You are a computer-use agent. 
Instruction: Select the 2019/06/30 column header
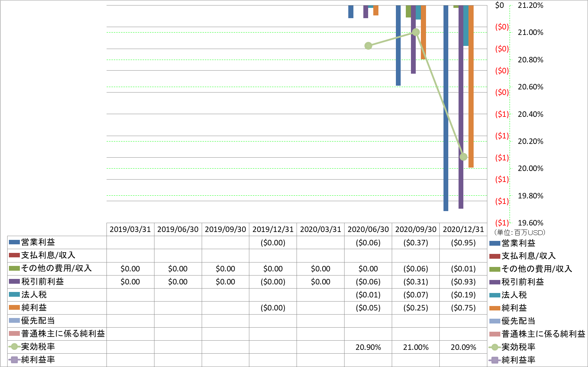click(x=178, y=229)
